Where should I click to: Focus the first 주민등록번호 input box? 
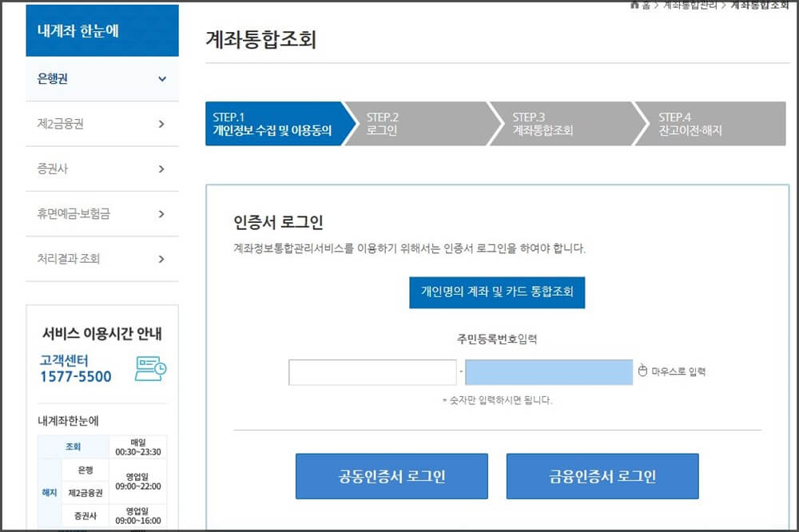(x=372, y=372)
